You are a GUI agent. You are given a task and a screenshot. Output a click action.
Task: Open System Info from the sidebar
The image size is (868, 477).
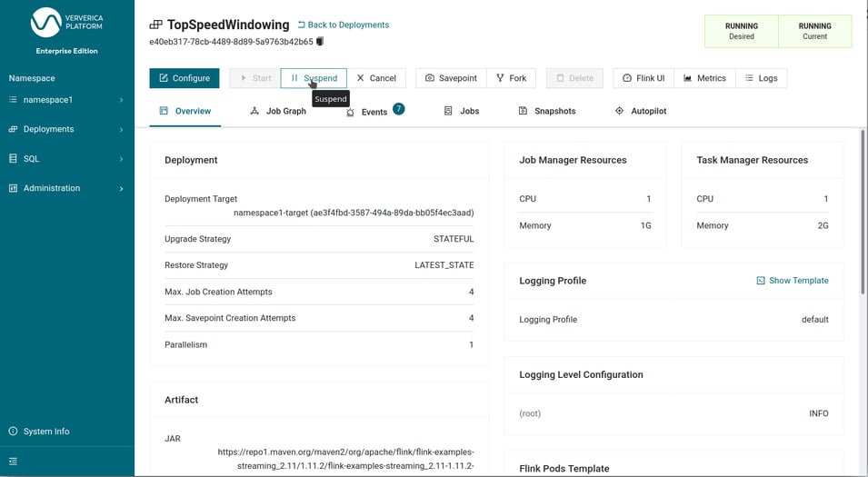pos(46,431)
